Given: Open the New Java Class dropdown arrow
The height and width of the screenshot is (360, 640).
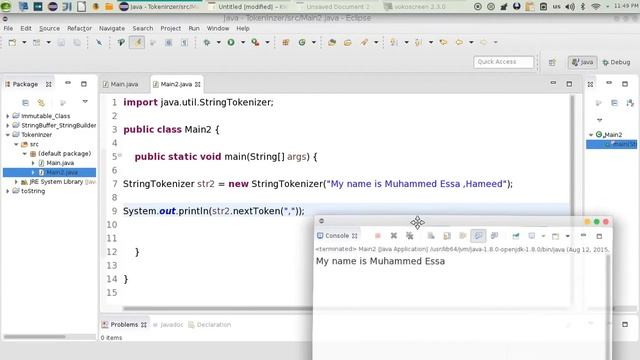Looking at the screenshot, I should coord(313,42).
